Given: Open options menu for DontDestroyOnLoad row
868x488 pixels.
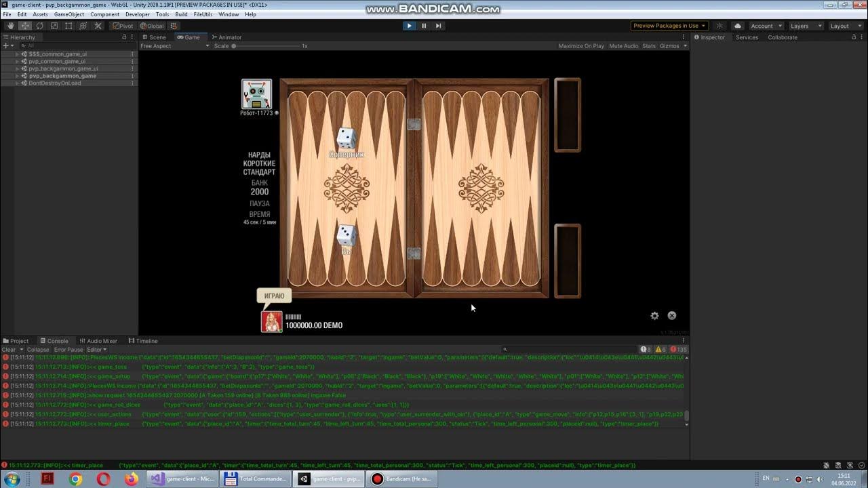Looking at the screenshot, I should [x=132, y=83].
